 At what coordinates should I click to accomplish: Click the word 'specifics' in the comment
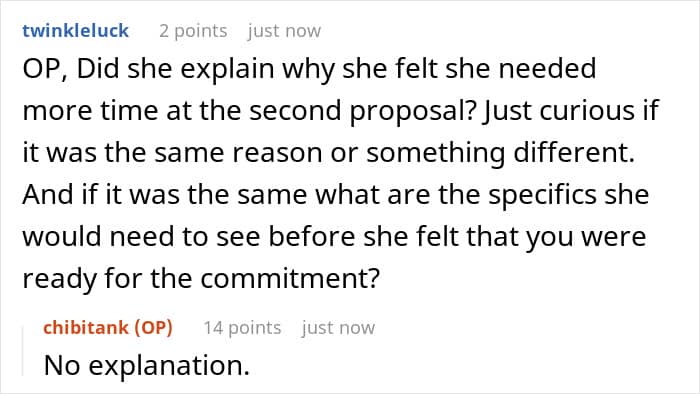542,195
